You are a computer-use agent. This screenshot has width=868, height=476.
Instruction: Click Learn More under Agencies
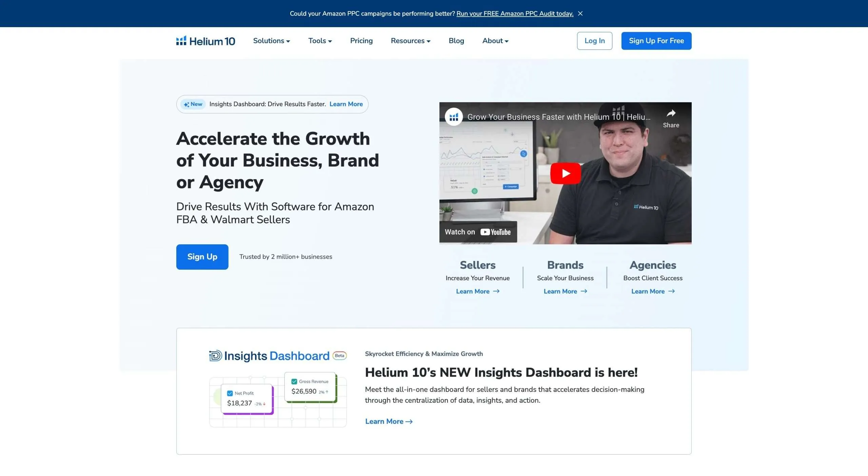click(x=653, y=291)
